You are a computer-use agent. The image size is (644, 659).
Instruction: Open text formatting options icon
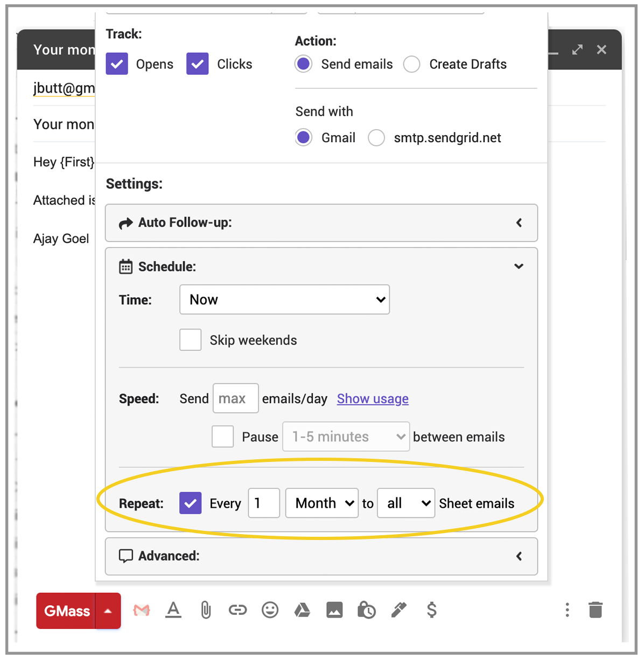[x=173, y=610]
